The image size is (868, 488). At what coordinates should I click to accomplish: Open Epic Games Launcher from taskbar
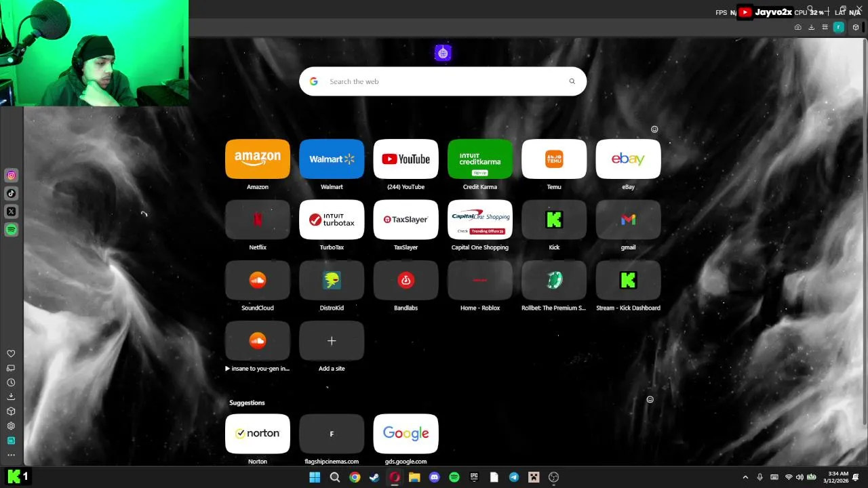pos(474,477)
